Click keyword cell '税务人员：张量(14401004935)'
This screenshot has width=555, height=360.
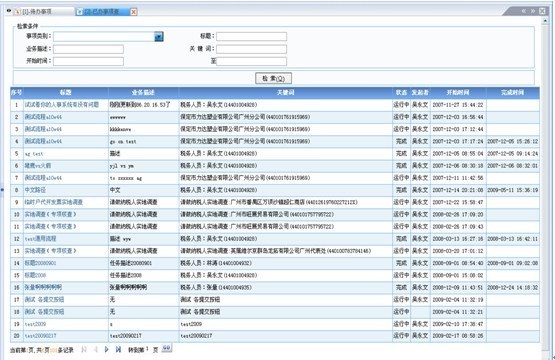pyautogui.click(x=216, y=287)
